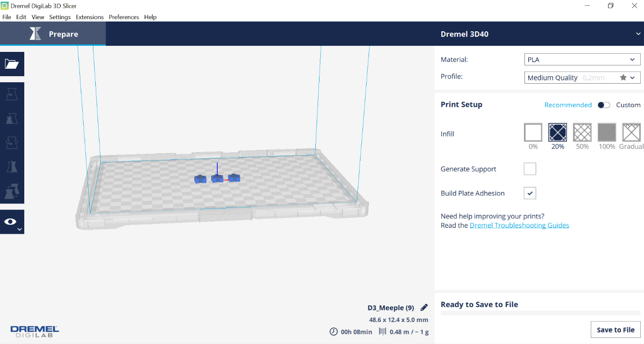The height and width of the screenshot is (344, 644).
Task: Open the view mode eye menu
Action: pyautogui.click(x=12, y=222)
